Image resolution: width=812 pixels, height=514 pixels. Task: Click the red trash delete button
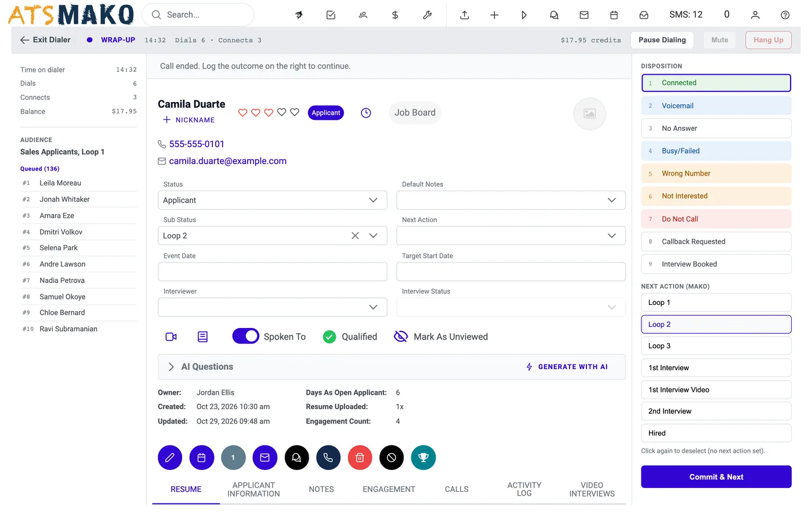(x=360, y=458)
